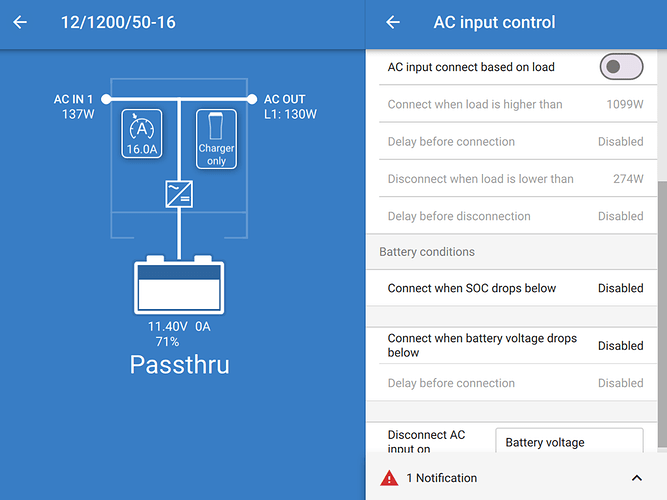Image resolution: width=667 pixels, height=500 pixels.
Task: Tap the AC OUT L1 130W reading
Action: click(289, 106)
